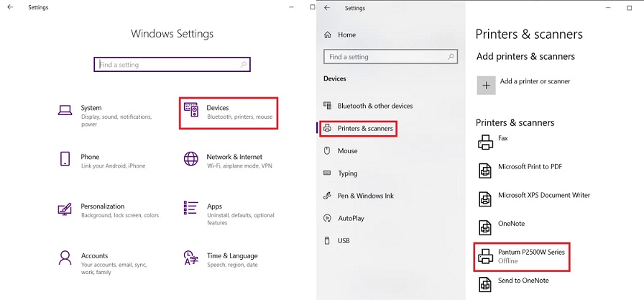Select Typing sidebar label
The width and height of the screenshot is (644, 300).
coord(348,173)
